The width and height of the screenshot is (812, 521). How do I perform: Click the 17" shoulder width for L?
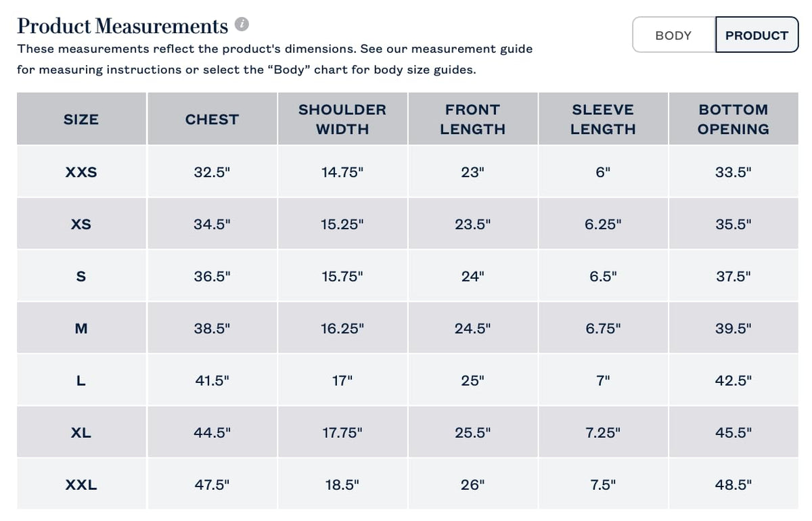[342, 380]
